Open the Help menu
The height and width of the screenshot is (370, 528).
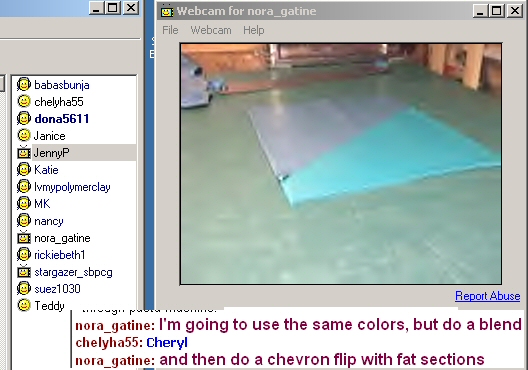point(254,30)
